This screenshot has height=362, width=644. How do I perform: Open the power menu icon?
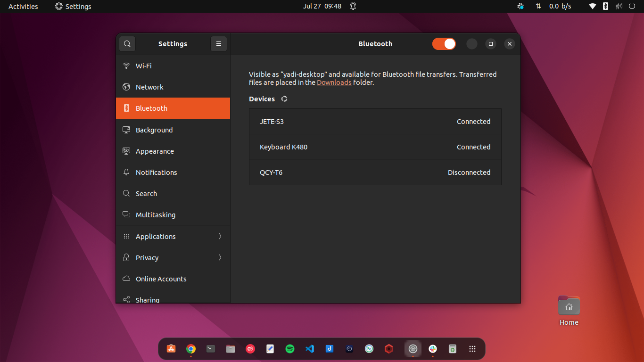pos(632,6)
